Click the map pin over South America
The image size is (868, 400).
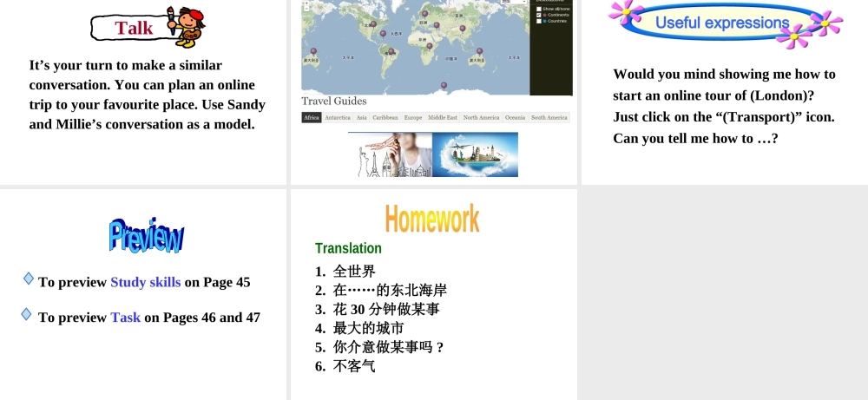(x=391, y=52)
